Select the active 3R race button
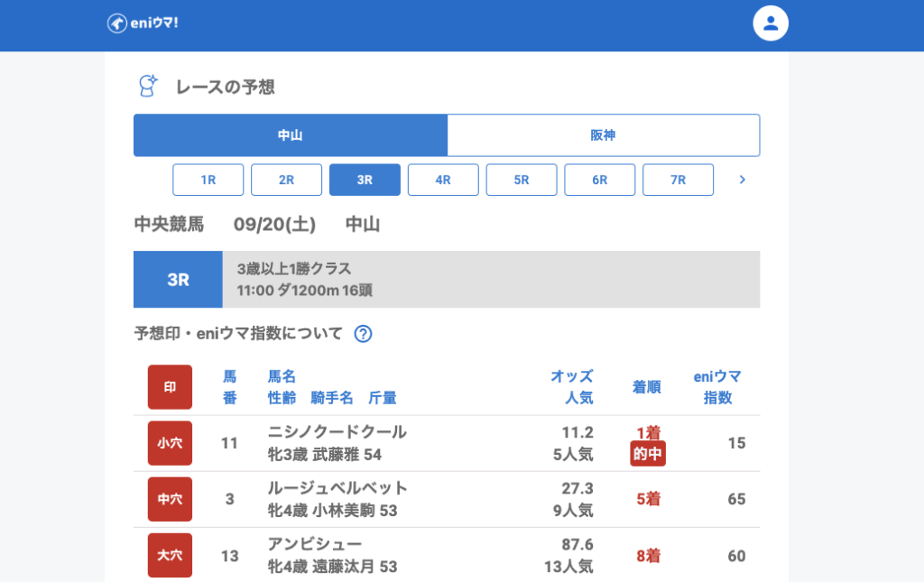Image resolution: width=924 pixels, height=582 pixels. [365, 180]
